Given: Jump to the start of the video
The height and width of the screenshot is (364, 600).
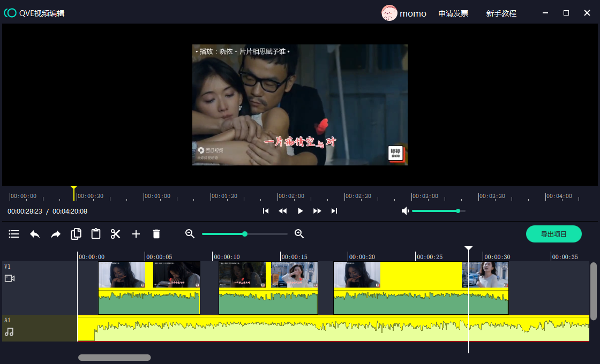Looking at the screenshot, I should [x=266, y=211].
